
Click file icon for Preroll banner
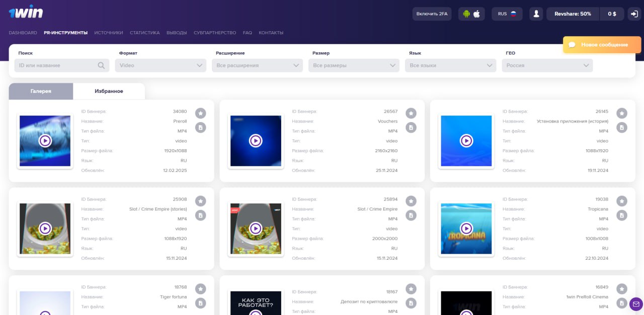(x=201, y=128)
